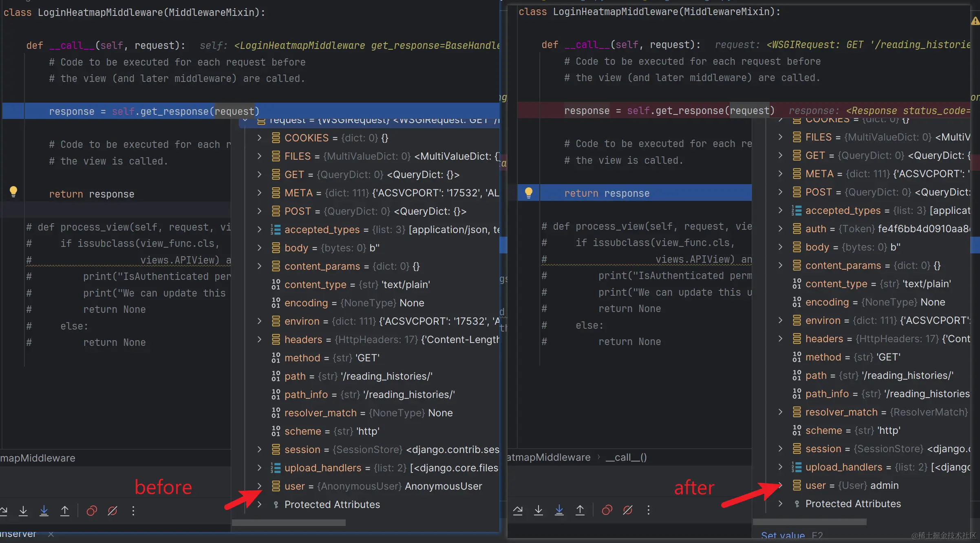Click lightbulb beside highlighted return response line
The image size is (980, 543).
tap(528, 192)
